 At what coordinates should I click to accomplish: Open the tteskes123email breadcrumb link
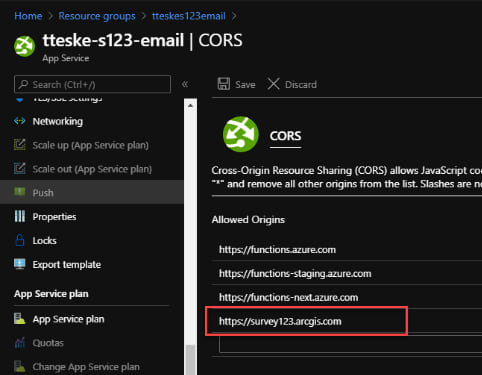pos(189,16)
